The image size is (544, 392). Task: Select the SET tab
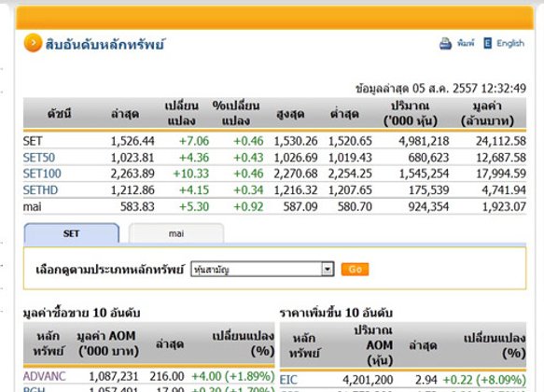(72, 233)
